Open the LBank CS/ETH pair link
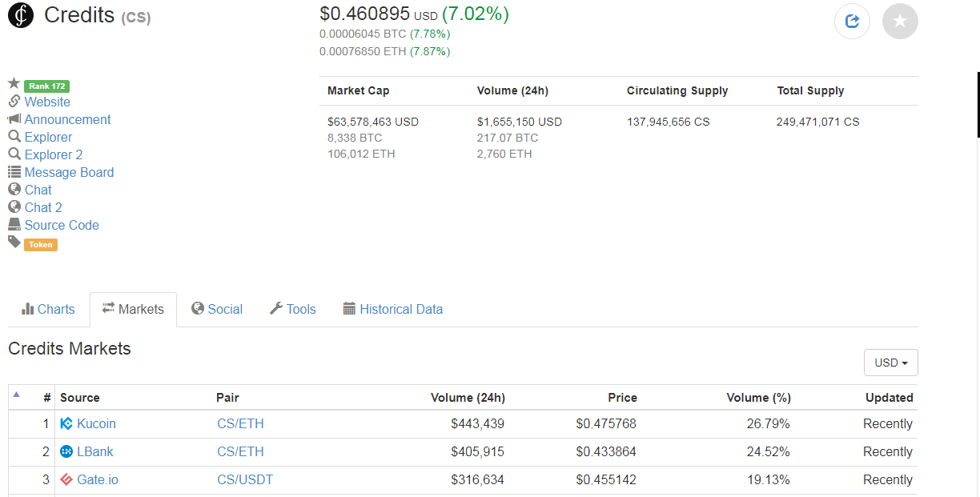The image size is (980, 497). tap(240, 451)
